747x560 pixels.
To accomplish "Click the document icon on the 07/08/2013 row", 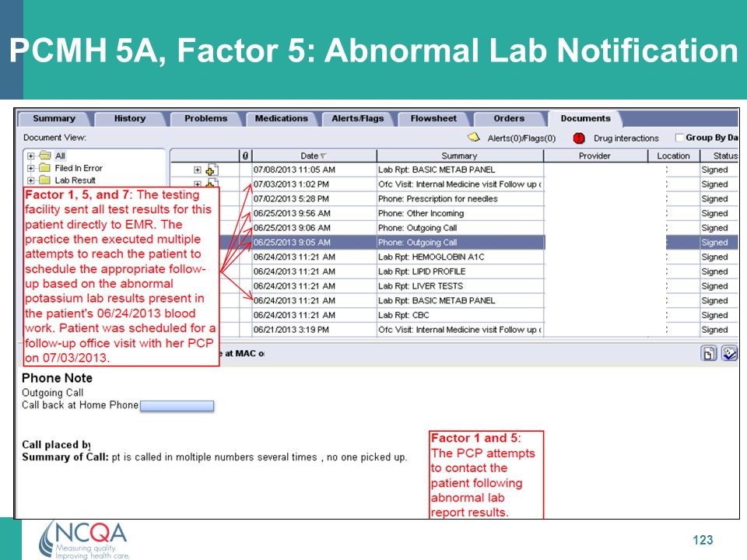I will (x=212, y=170).
